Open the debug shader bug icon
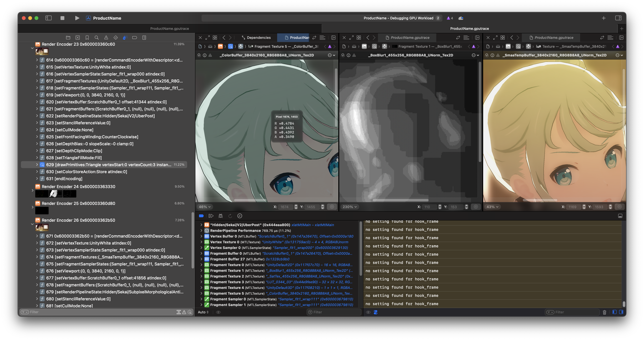Screen dimensions: 644x340 (x=220, y=216)
